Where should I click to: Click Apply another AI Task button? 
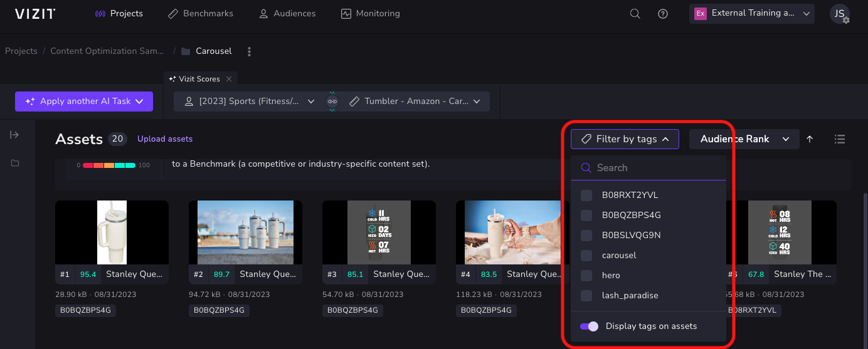tap(84, 102)
